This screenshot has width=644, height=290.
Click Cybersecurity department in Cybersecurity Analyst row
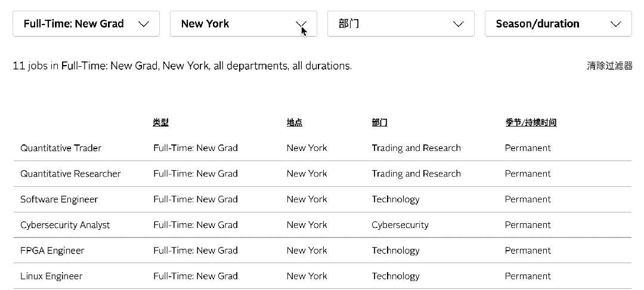click(x=400, y=225)
